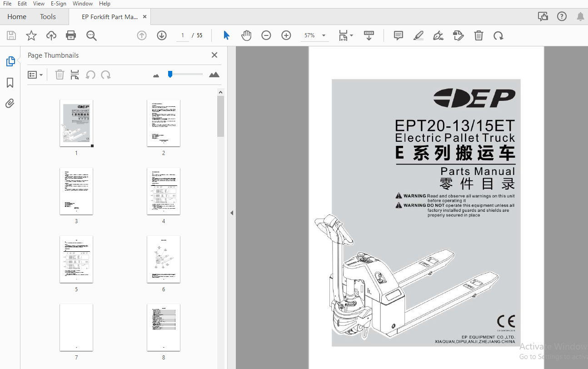Activate the hand pan tool

pyautogui.click(x=246, y=35)
